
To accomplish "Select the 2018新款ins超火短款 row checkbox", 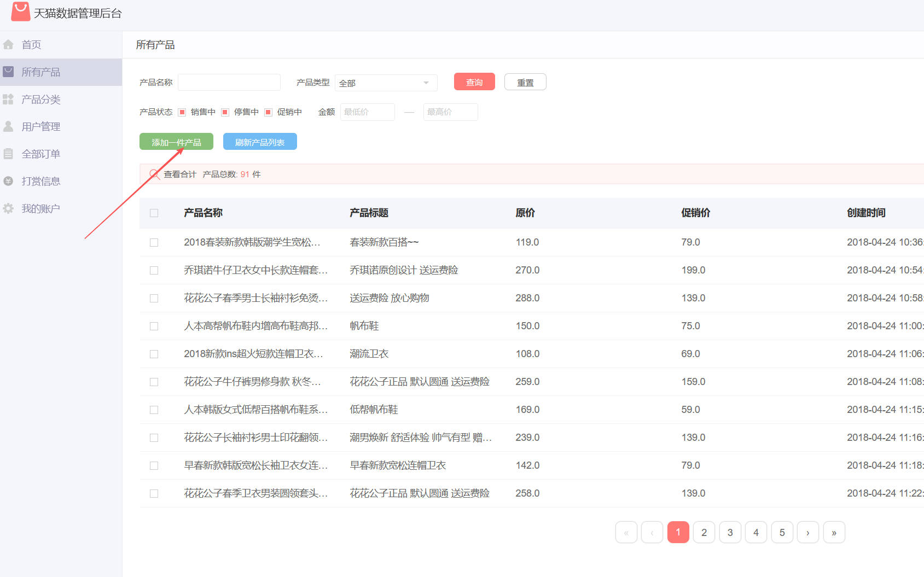I will coord(154,354).
